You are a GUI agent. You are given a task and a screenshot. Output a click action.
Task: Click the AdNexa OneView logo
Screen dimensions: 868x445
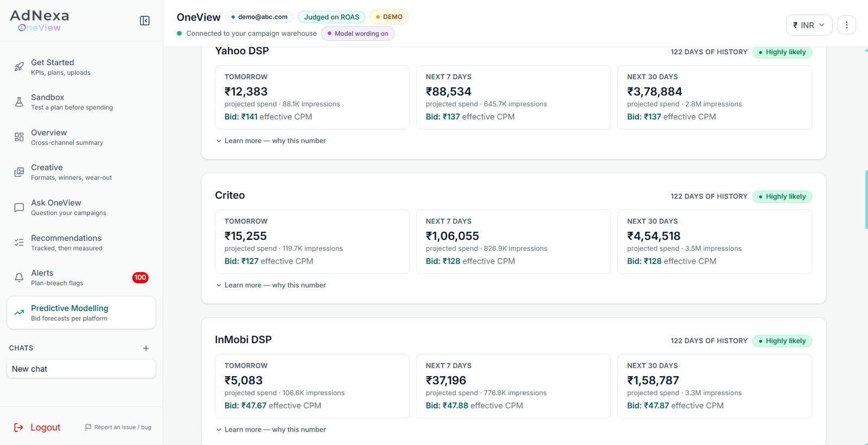tap(40, 21)
